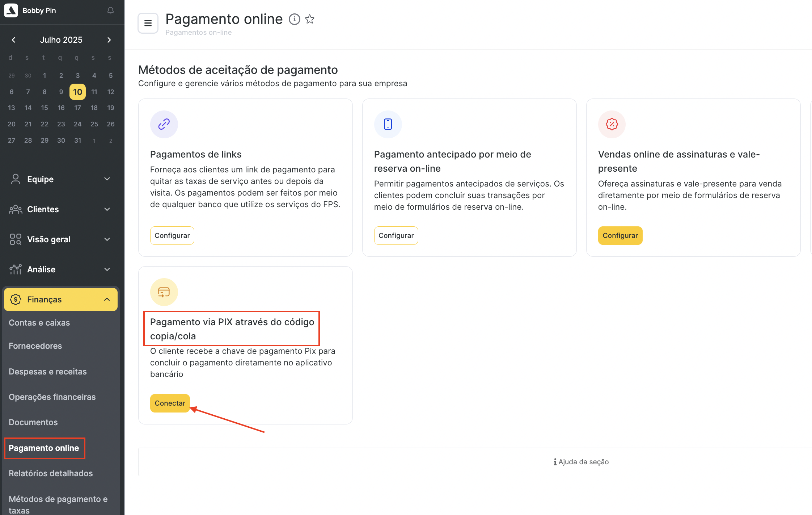Click the Pagamentos de links heading
This screenshot has width=812, height=515.
196,154
